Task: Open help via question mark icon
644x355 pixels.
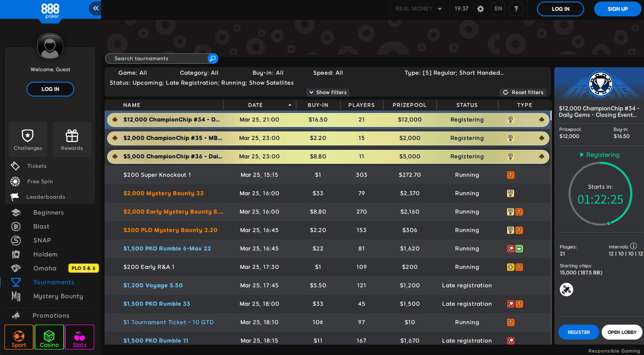Action: click(x=516, y=9)
